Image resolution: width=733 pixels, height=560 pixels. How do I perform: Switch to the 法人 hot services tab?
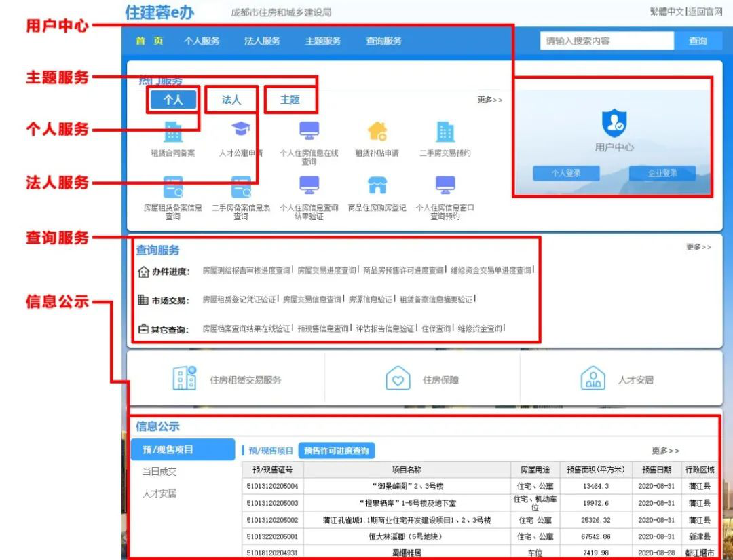(x=231, y=100)
